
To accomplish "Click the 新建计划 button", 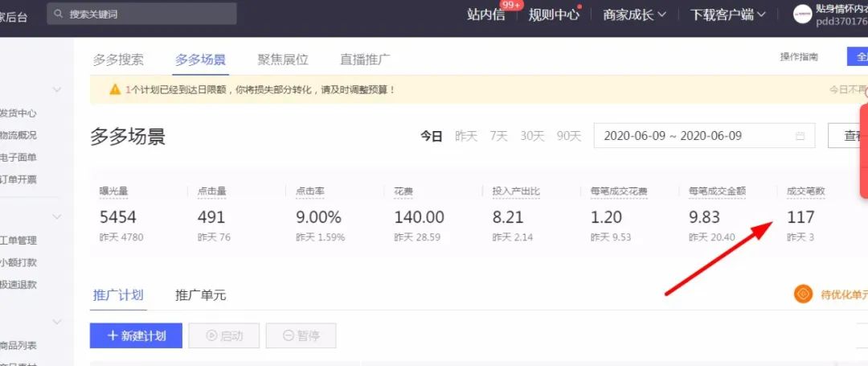I will click(x=136, y=335).
